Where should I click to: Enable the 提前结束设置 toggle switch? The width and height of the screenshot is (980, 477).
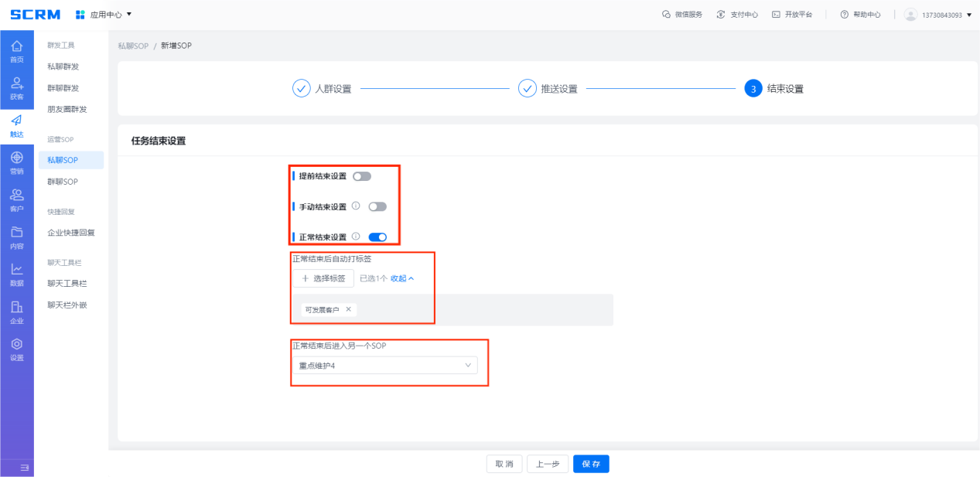(x=361, y=176)
